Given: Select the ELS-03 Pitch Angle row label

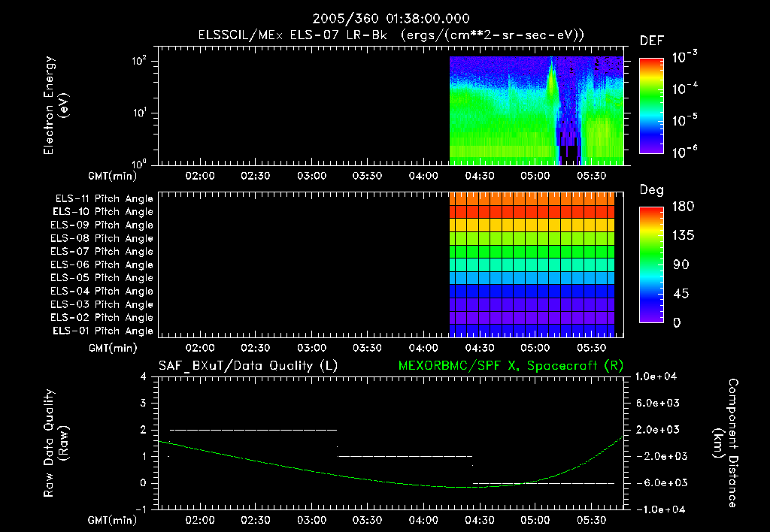Looking at the screenshot, I should pos(102,304).
